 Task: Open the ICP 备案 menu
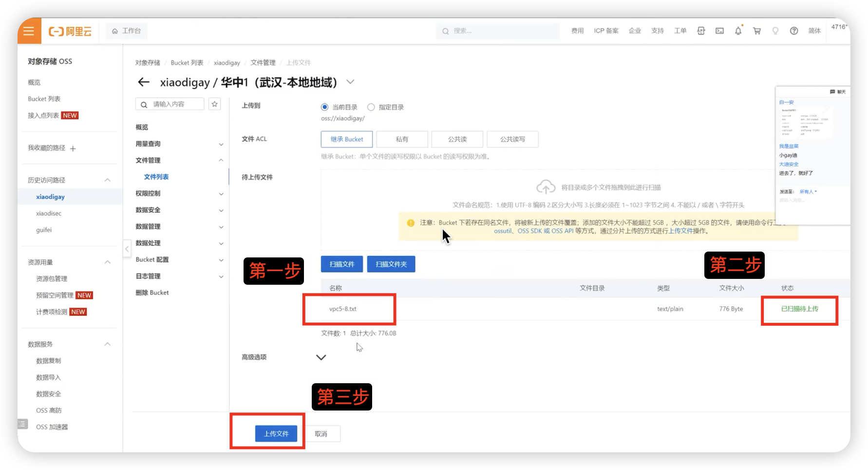tap(606, 31)
